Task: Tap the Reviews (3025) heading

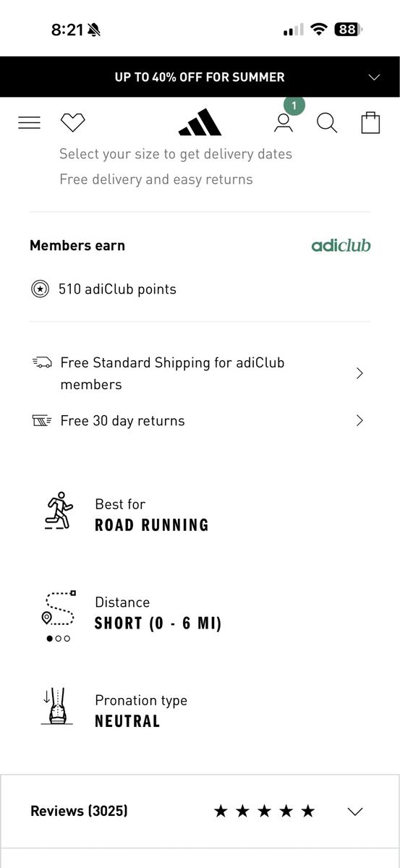Action: point(79,811)
